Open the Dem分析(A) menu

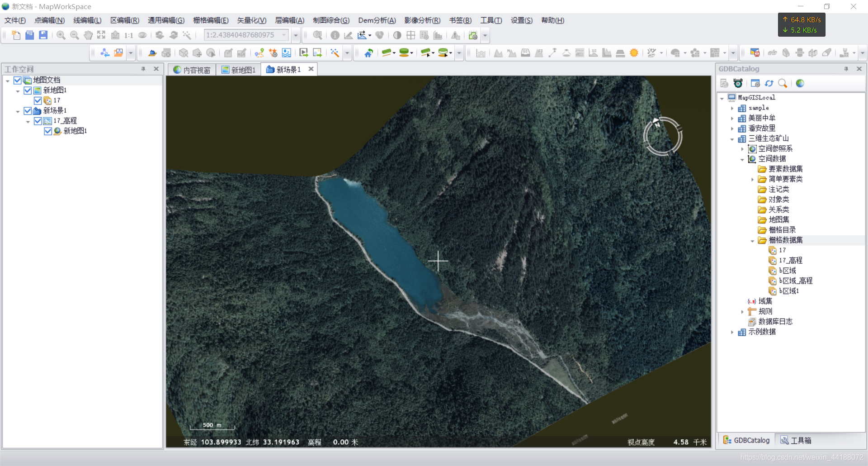377,20
